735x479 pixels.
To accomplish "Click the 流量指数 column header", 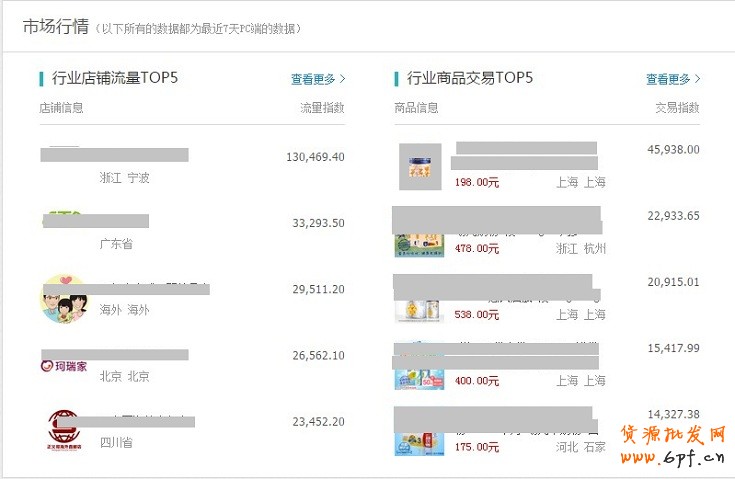I will point(322,108).
